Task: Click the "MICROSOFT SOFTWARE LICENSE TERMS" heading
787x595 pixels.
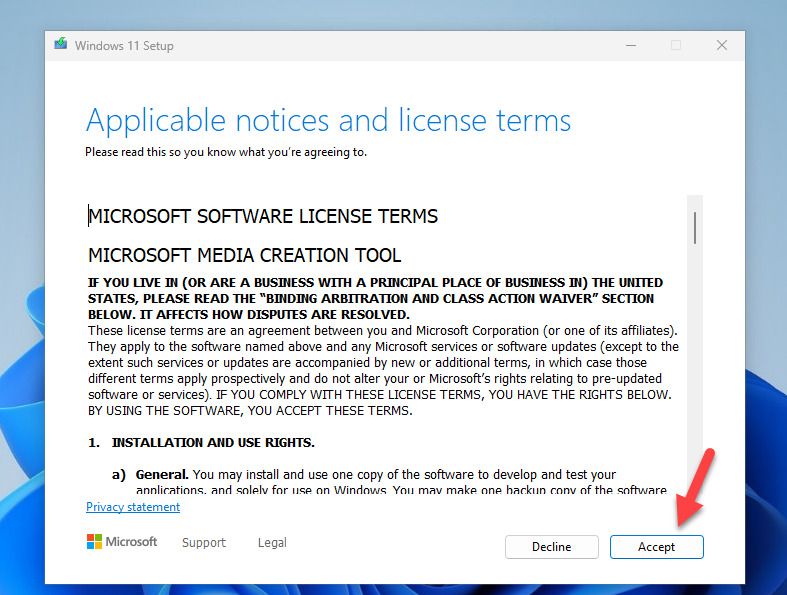Action: (263, 216)
